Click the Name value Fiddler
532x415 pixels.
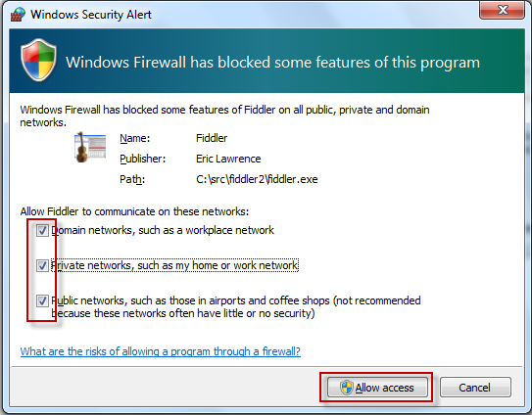tap(212, 138)
